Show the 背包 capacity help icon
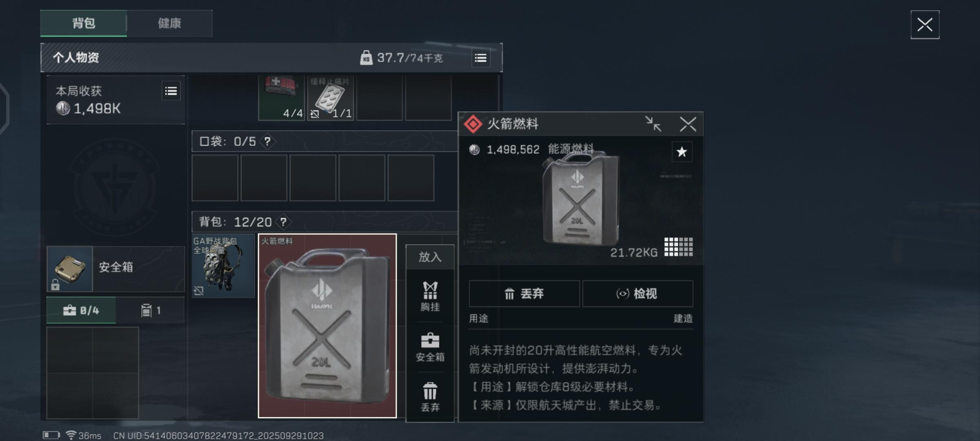This screenshot has width=980, height=441. pyautogui.click(x=283, y=222)
